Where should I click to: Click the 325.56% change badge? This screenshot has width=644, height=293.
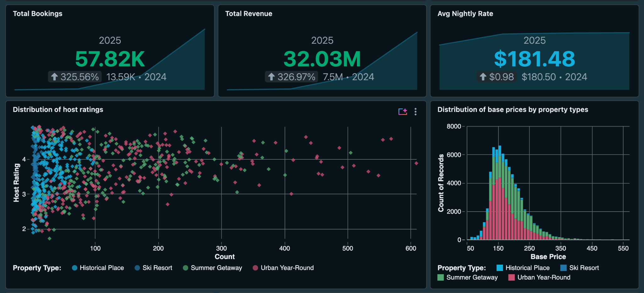click(x=75, y=77)
